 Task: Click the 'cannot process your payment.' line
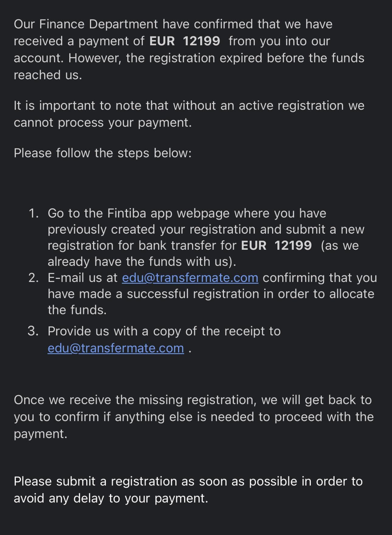[103, 123]
